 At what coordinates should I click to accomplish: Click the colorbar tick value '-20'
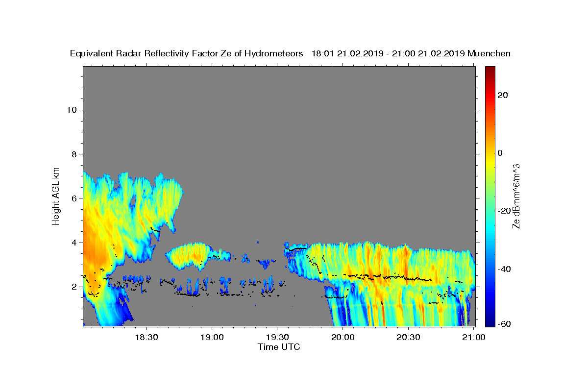pos(505,211)
